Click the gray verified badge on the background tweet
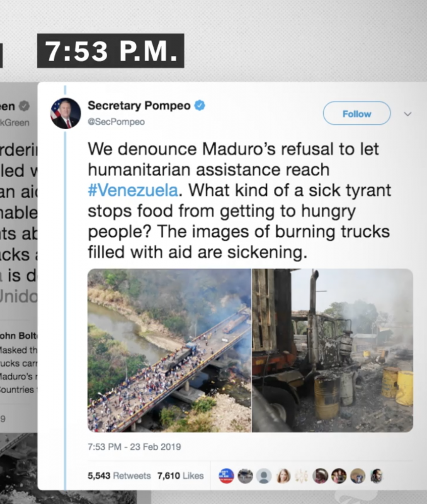The height and width of the screenshot is (504, 427). (24, 106)
